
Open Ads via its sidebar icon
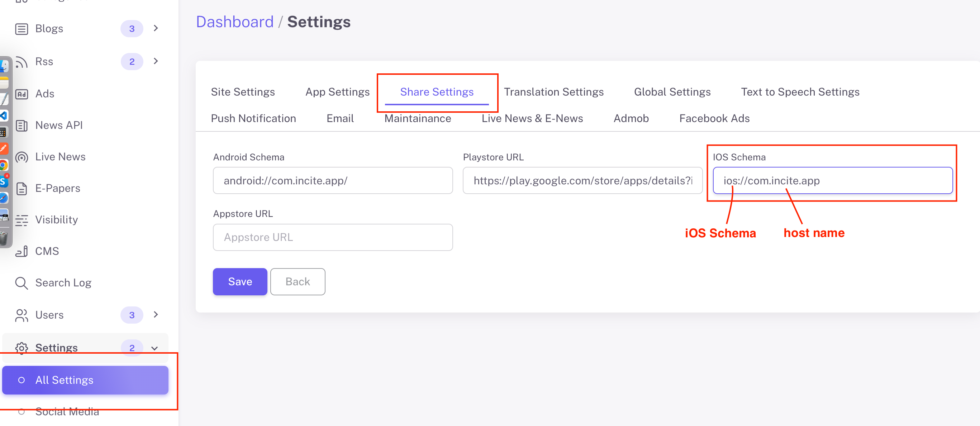click(x=22, y=94)
